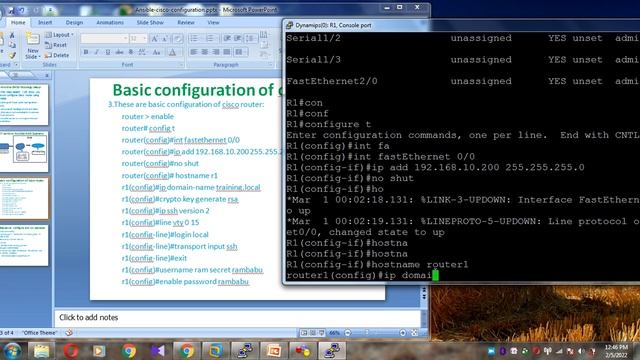Click the 'Click to add notes' field
Screen dimensions: 640x360
237,318
